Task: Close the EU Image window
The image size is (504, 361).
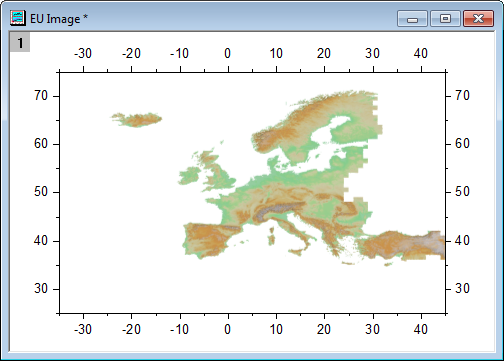Action: coord(478,19)
